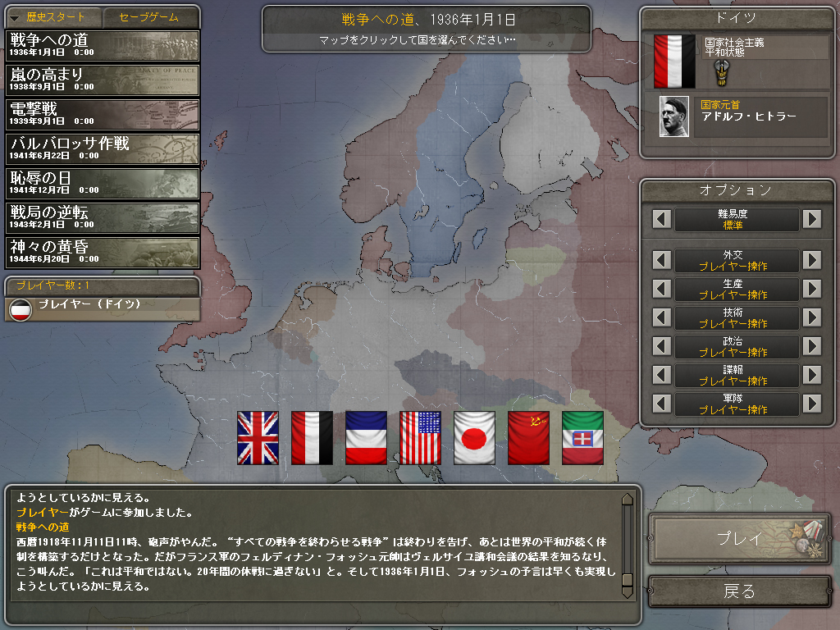Image resolution: width=840 pixels, height=630 pixels.
Task: Select the United Kingdom flag
Action: (x=258, y=438)
